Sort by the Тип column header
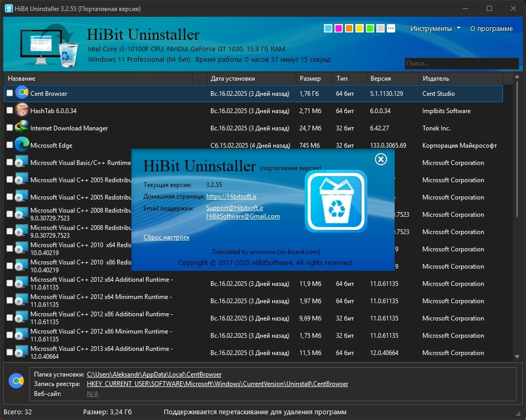The image size is (526, 420). tap(350, 78)
